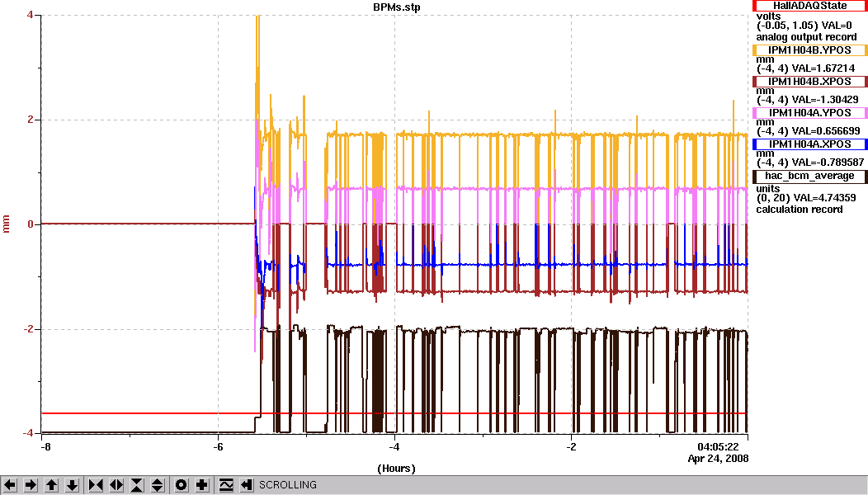This screenshot has height=495, width=868.
Task: Click the BPMs.stp graph title
Action: tap(396, 7)
